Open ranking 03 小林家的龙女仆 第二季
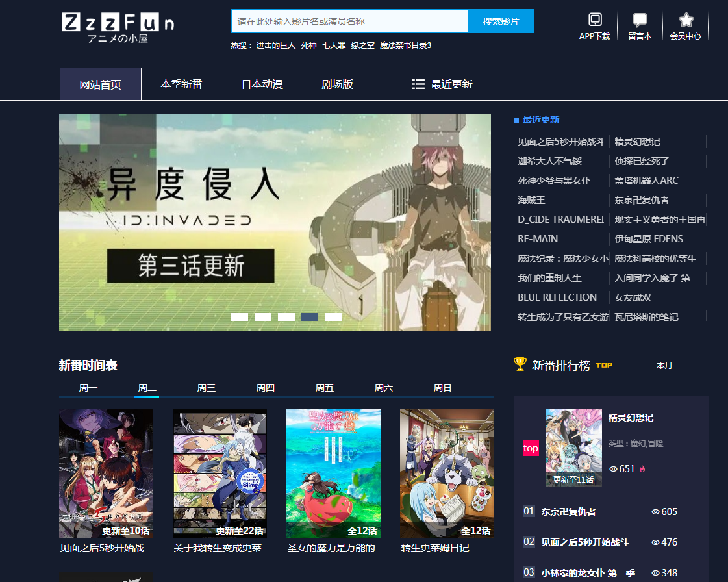This screenshot has width=728, height=582. [x=588, y=573]
